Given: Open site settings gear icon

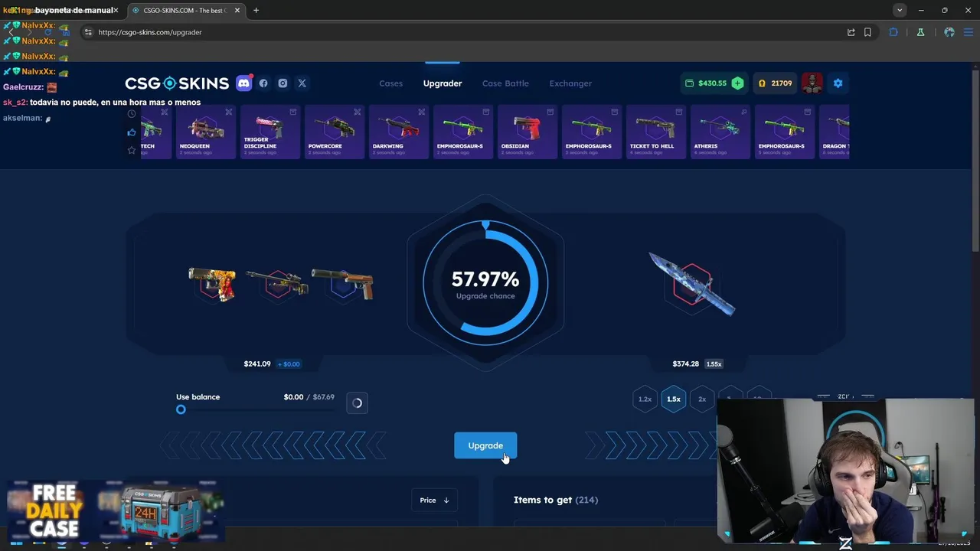Looking at the screenshot, I should [838, 83].
